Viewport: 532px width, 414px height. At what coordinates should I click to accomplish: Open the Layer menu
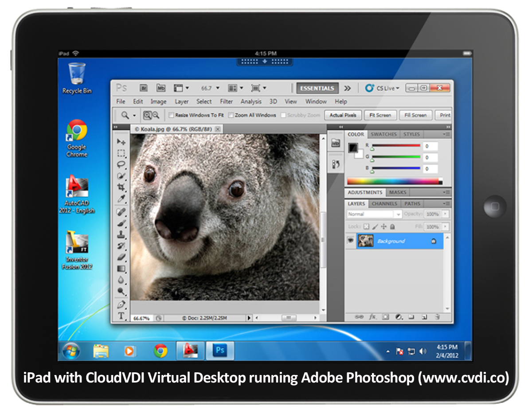181,102
